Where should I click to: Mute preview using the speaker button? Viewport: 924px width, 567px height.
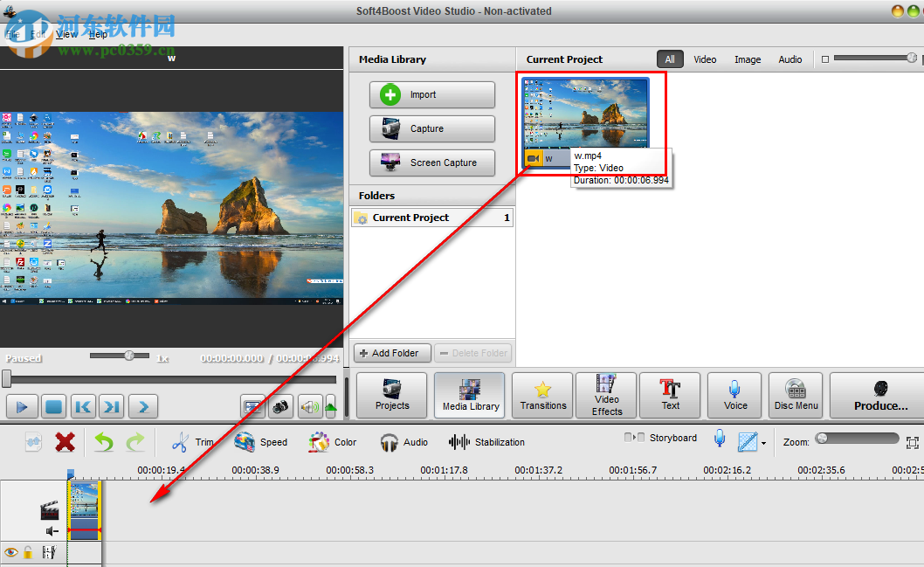coord(310,406)
